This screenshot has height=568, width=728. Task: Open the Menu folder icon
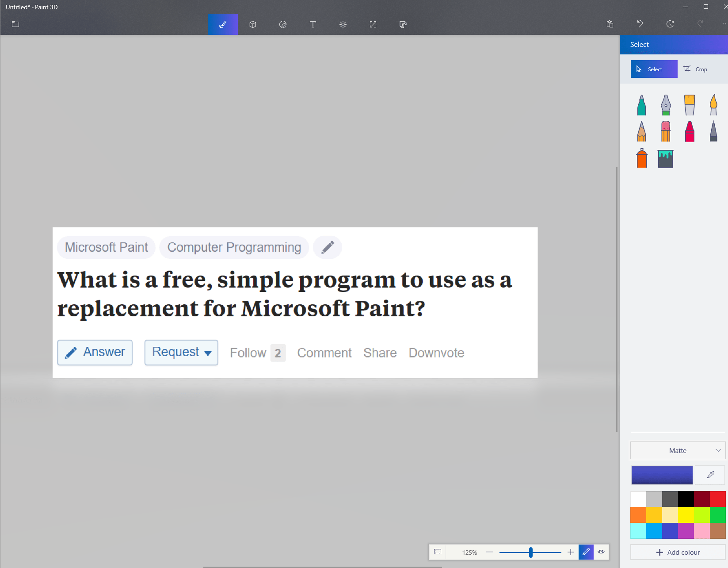pyautogui.click(x=15, y=24)
